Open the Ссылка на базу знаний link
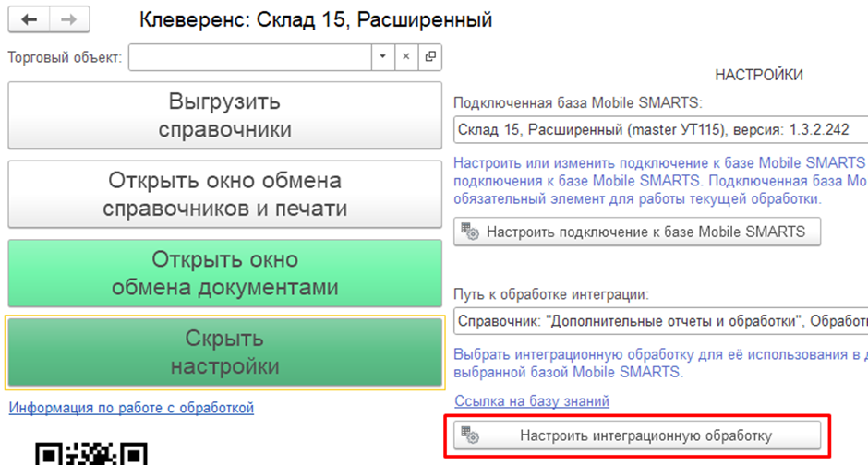The image size is (868, 465). pyautogui.click(x=532, y=400)
